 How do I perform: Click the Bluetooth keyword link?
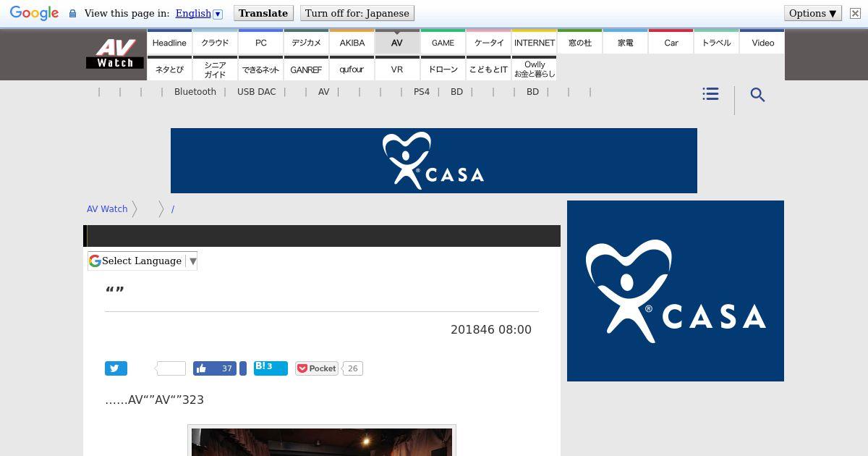point(195,92)
